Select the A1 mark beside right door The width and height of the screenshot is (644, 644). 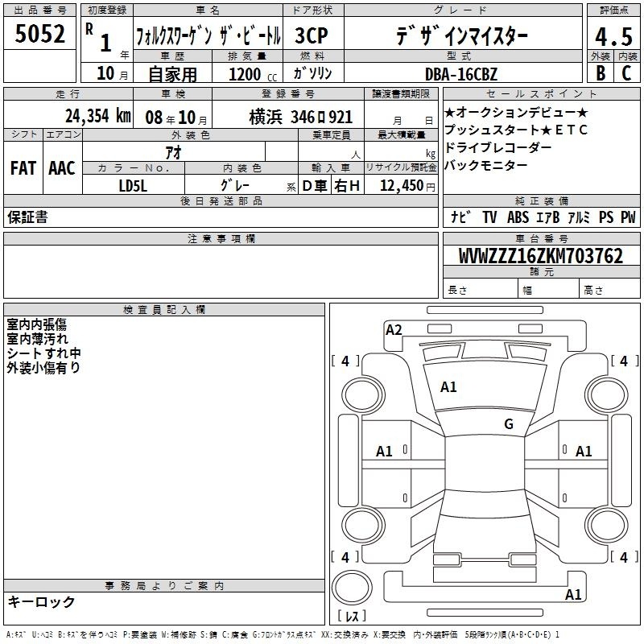coord(584,452)
